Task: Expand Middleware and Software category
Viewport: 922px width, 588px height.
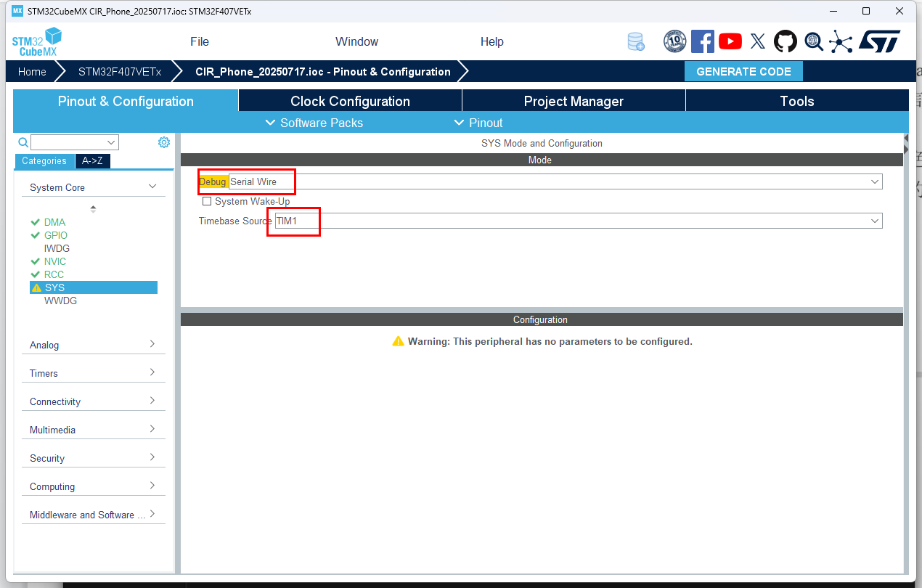Action: (x=93, y=515)
